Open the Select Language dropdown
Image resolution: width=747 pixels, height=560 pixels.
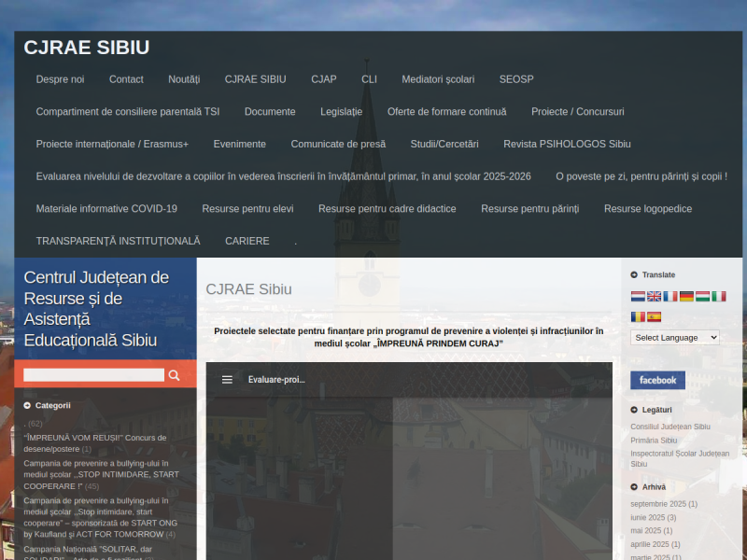tap(674, 337)
